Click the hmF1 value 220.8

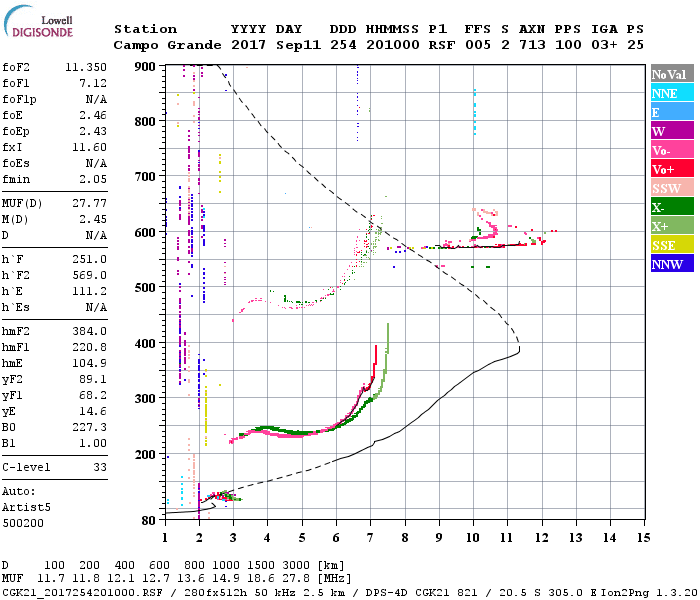tap(89, 347)
